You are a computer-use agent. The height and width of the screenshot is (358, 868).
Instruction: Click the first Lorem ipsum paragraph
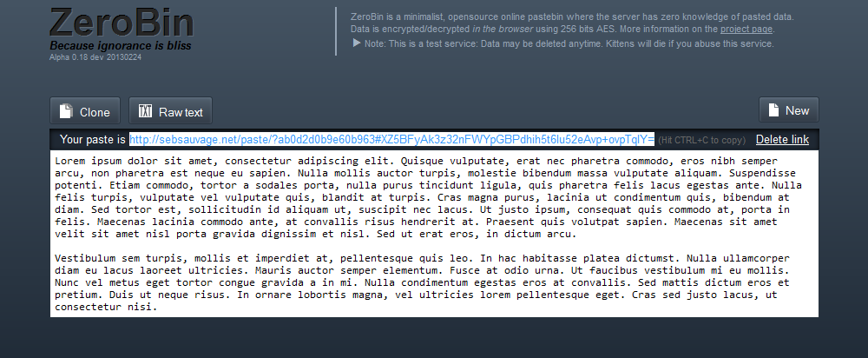tap(429, 197)
